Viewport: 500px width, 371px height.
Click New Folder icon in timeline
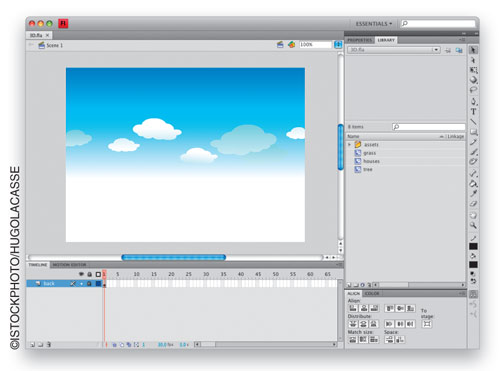tap(40, 345)
